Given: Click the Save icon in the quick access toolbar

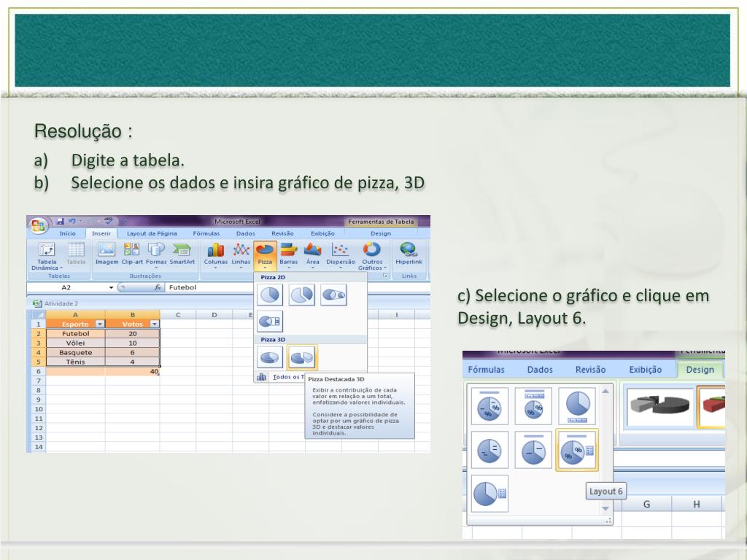Looking at the screenshot, I should 60,222.
